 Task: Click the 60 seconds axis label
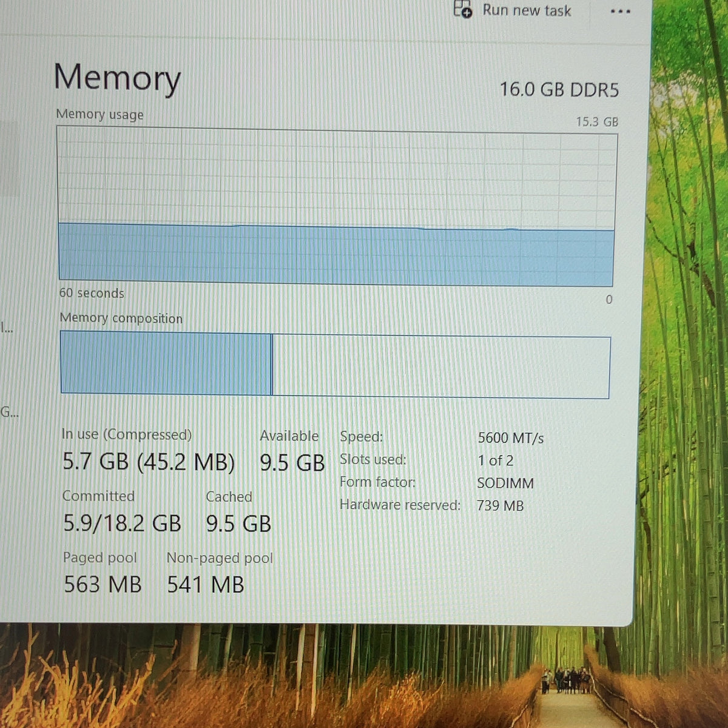point(92,293)
